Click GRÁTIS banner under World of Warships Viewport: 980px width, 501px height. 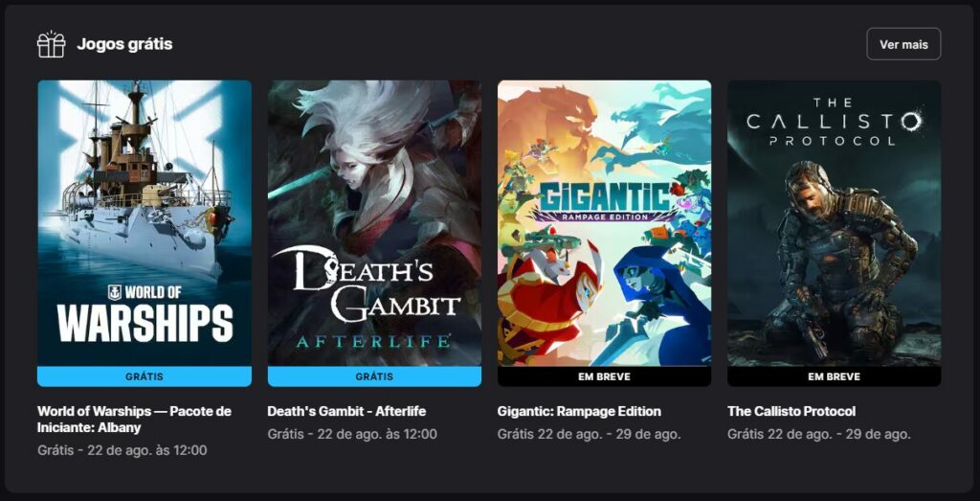point(145,376)
